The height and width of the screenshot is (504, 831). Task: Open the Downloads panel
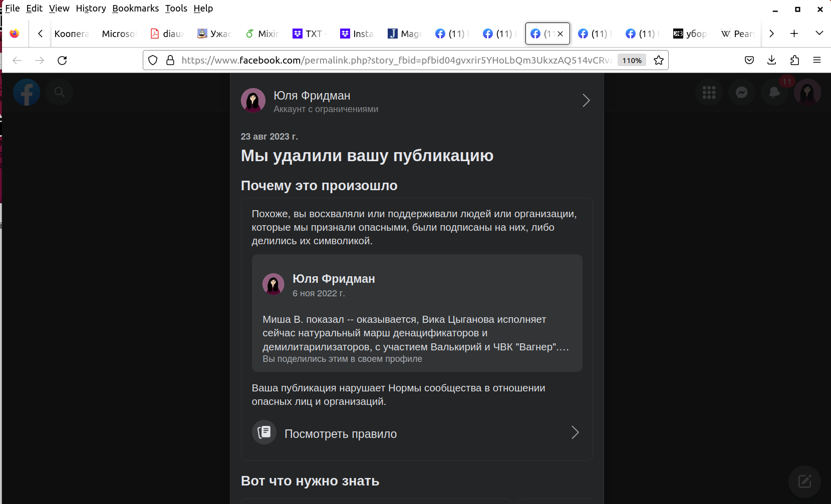click(x=772, y=61)
